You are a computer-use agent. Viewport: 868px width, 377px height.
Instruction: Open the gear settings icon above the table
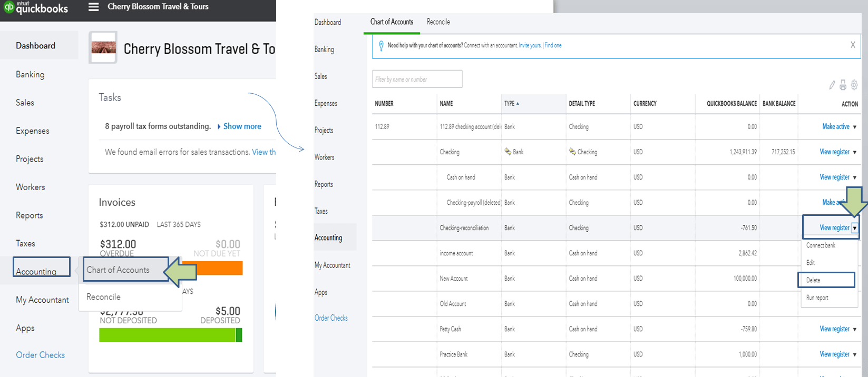[854, 85]
